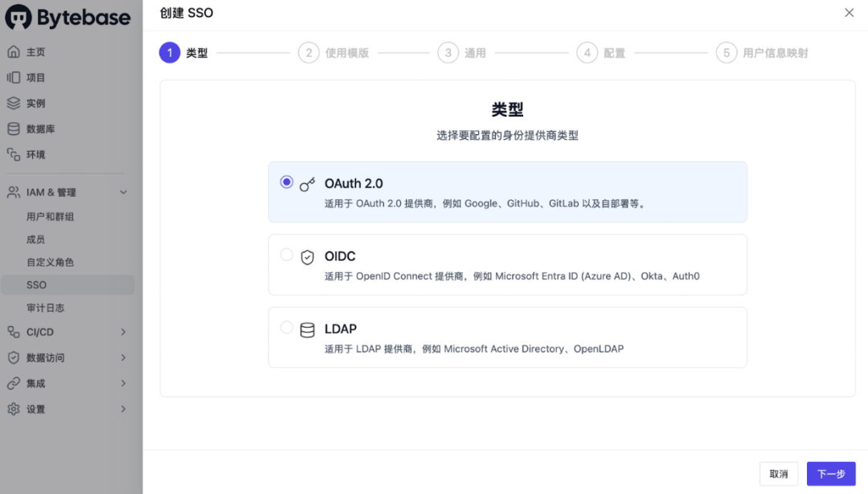Click step 3 通用 in the stepper

point(461,53)
